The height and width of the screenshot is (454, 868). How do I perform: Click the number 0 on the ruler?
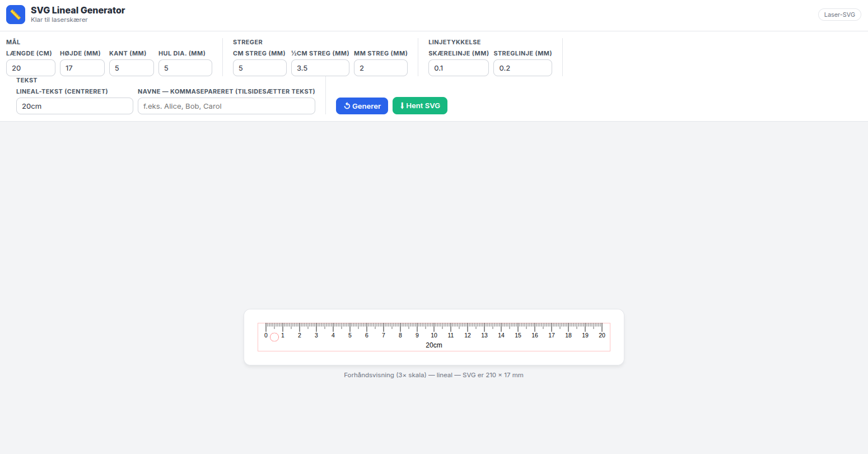266,335
